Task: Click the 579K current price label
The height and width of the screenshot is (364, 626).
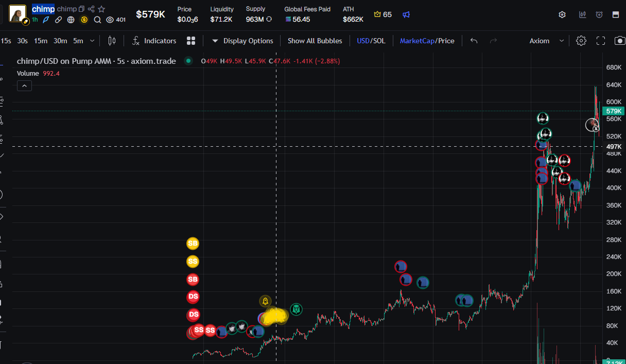Action: coord(614,111)
